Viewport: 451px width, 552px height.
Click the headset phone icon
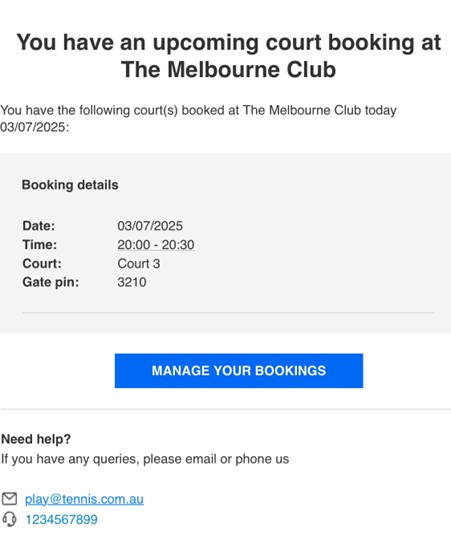(x=9, y=519)
